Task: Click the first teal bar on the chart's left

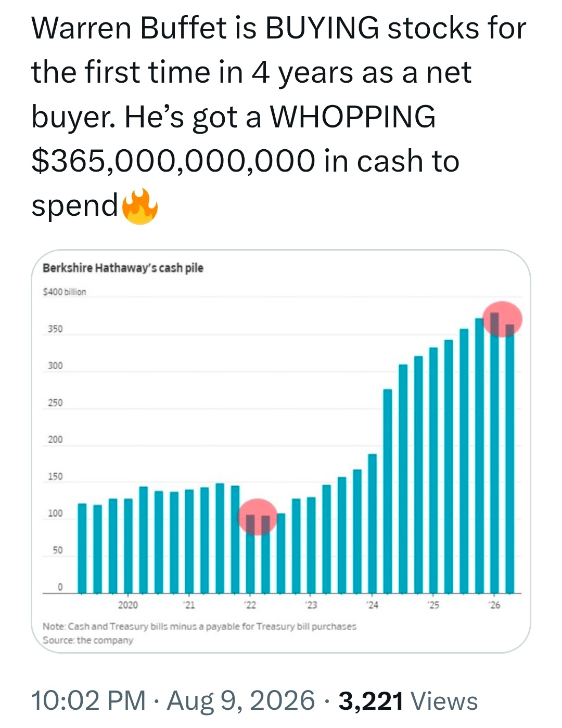Action: point(82,548)
